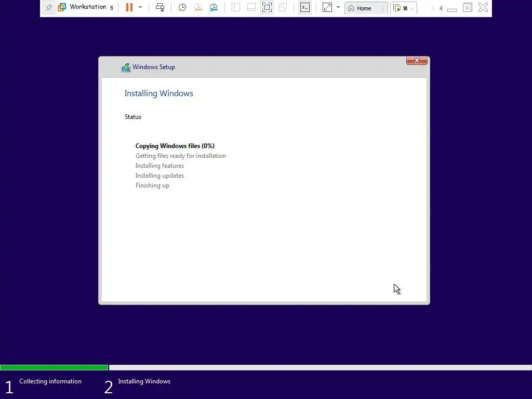Revert to the previous snapshot
Viewport: 532px width, 399px height.
click(x=198, y=7)
